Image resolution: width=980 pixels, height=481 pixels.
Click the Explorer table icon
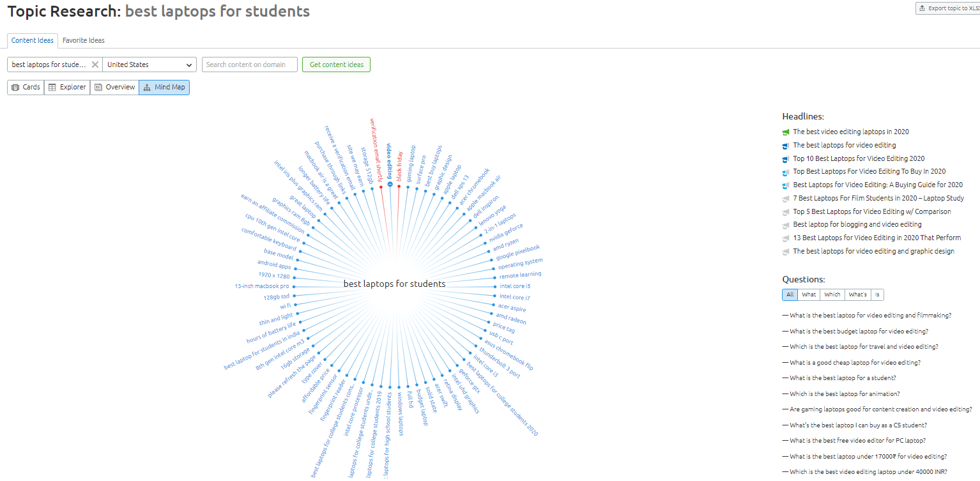[x=52, y=88]
